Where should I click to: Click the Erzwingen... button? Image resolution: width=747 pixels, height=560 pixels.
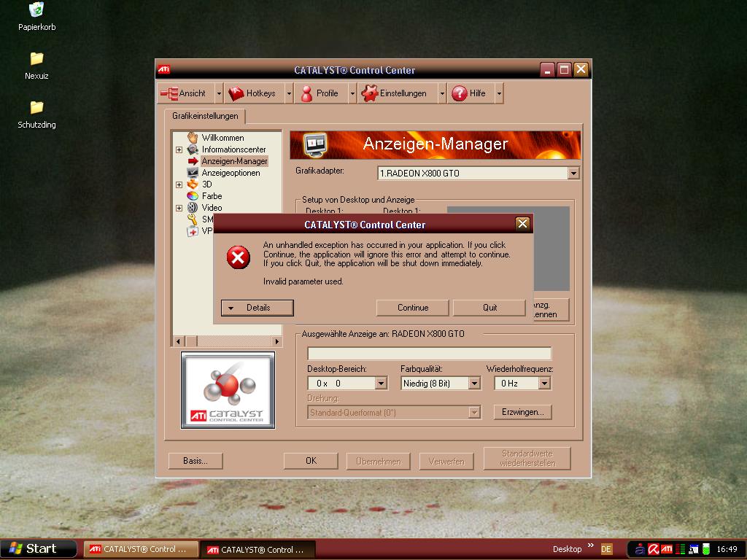coord(522,412)
